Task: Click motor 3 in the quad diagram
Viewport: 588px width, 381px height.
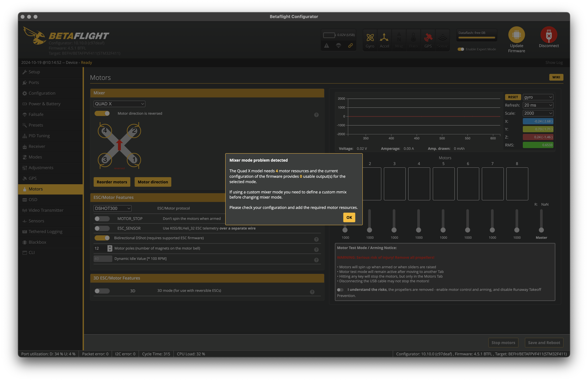Action: click(x=105, y=160)
